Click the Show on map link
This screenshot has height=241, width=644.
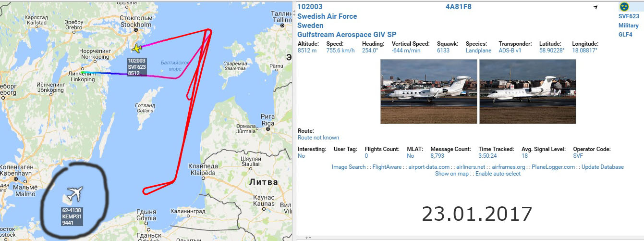[x=451, y=174]
